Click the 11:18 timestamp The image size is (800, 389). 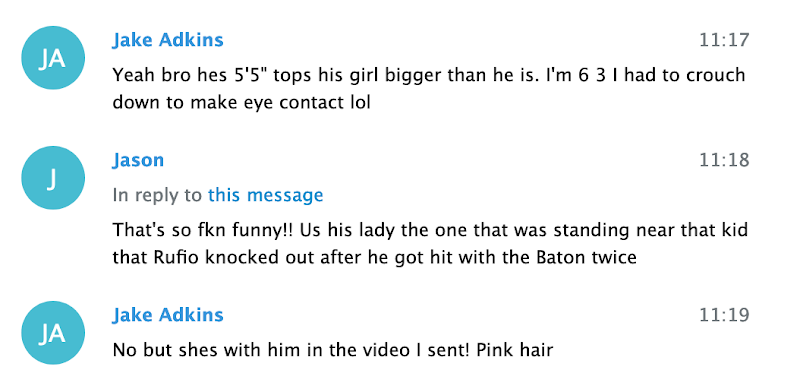click(x=724, y=160)
